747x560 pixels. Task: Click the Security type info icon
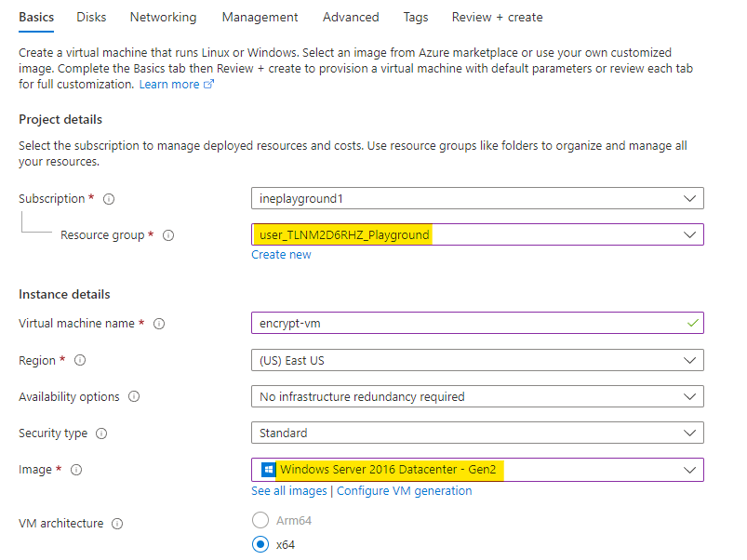pos(101,433)
